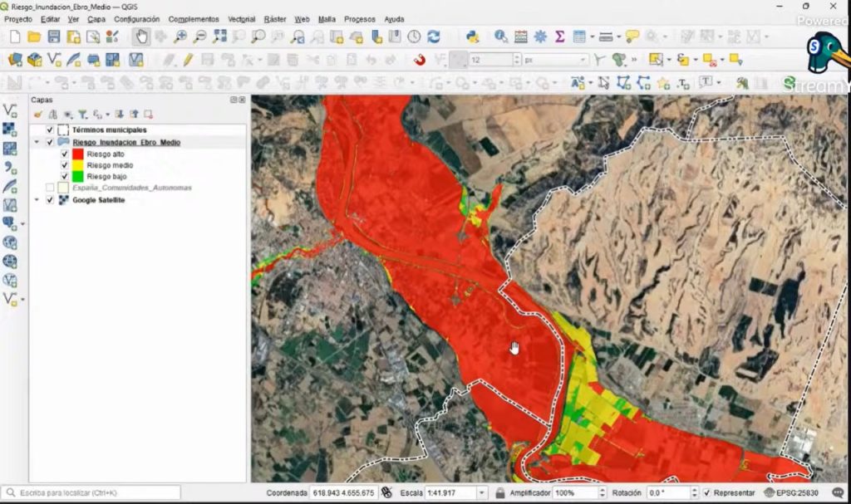
Task: Toggle editing with the pencil icon
Action: tap(188, 60)
